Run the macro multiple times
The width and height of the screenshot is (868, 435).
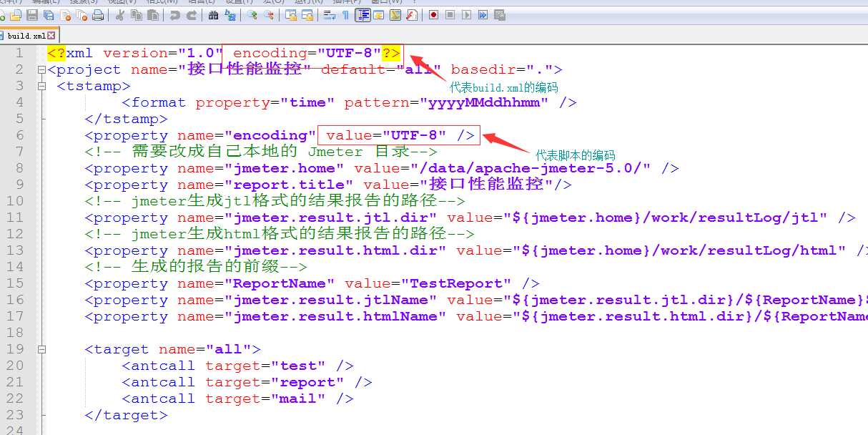pos(483,15)
